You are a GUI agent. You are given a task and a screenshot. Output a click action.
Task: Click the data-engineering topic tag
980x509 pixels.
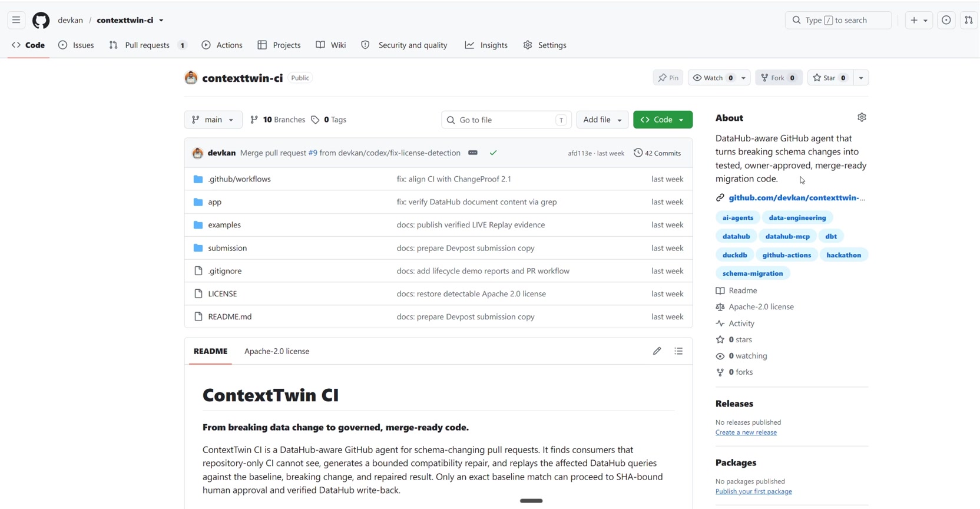click(797, 218)
